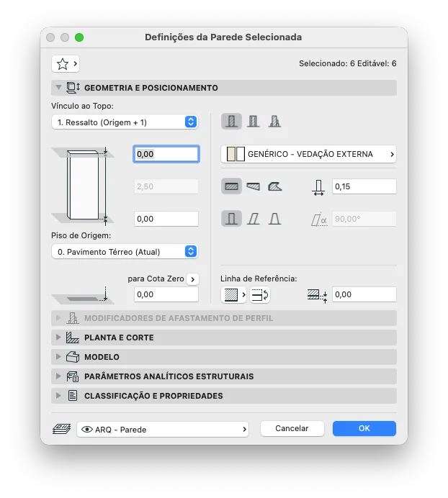The image size is (448, 498).
Task: Click Parâmetros Analíticos Estruturais icon
Action: pyautogui.click(x=73, y=376)
